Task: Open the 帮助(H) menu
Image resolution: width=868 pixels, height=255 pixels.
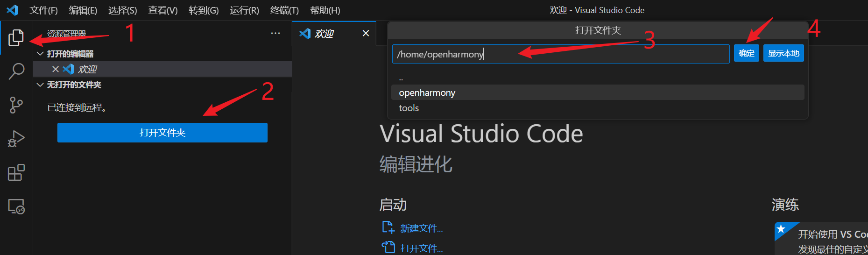Action: click(325, 10)
